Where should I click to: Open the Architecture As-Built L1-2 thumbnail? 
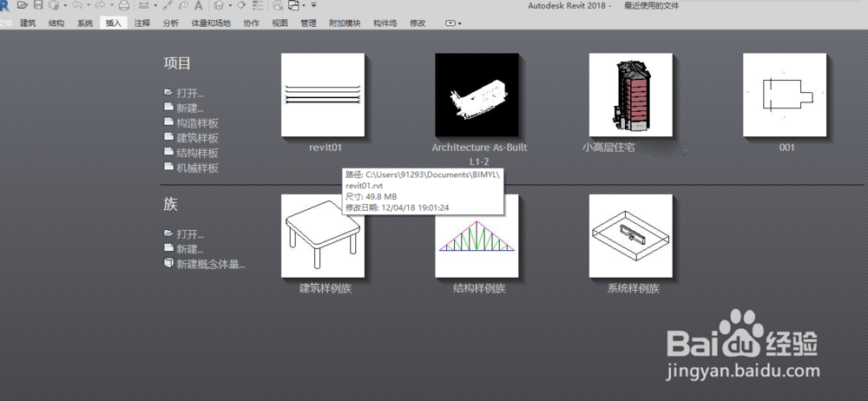[477, 95]
